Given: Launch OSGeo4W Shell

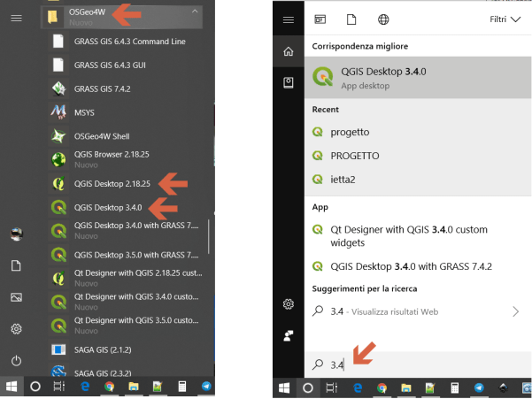Looking at the screenshot, I should click(x=102, y=136).
